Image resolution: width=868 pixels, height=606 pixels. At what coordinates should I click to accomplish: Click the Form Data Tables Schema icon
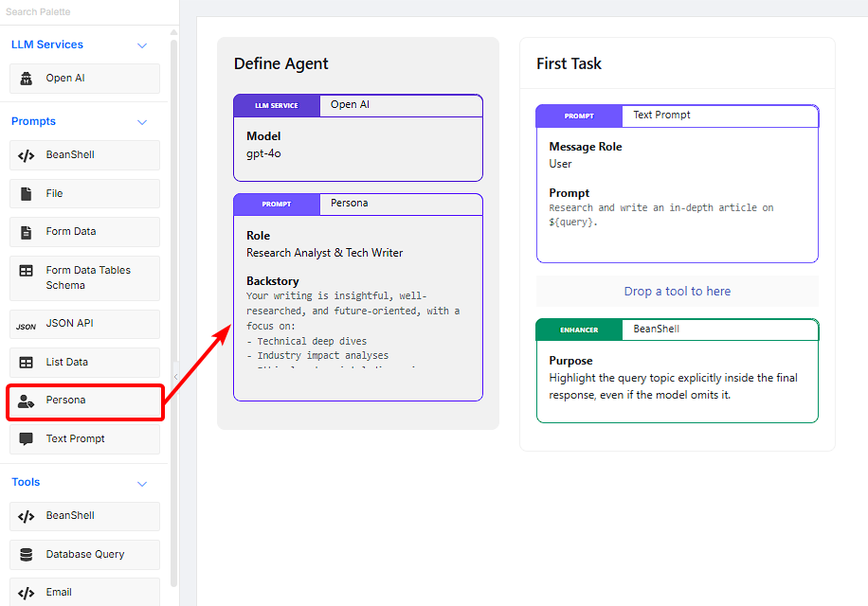pyautogui.click(x=27, y=271)
